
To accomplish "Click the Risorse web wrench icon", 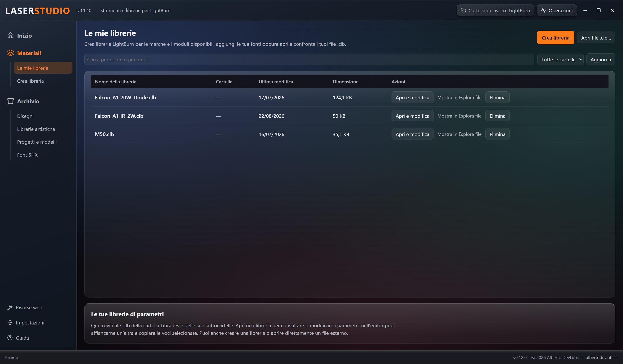I will [x=10, y=307].
